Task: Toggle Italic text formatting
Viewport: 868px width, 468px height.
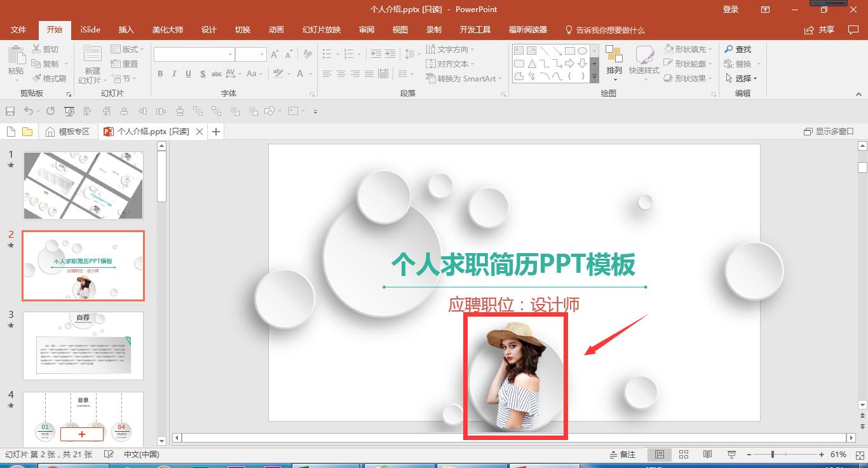Action: (174, 74)
